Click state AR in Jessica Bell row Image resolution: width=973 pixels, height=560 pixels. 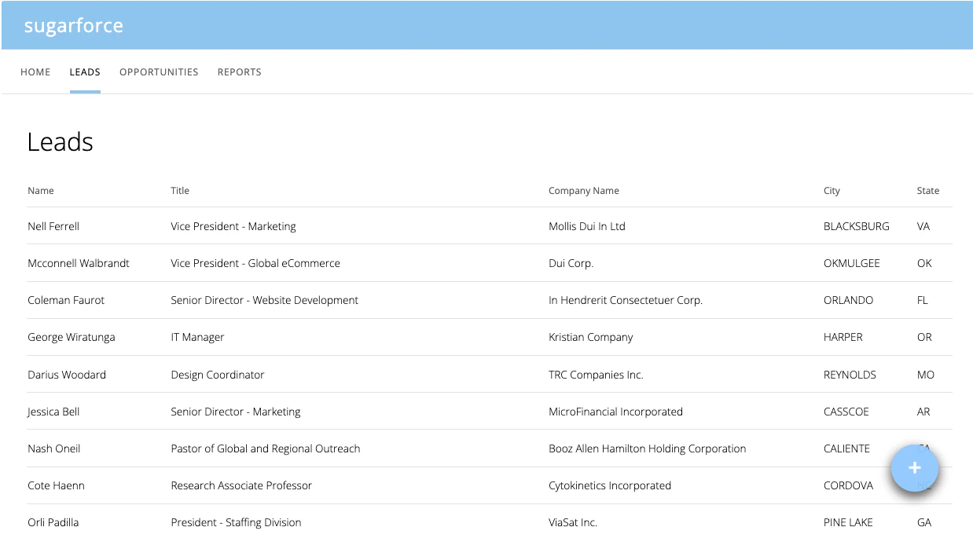923,412
